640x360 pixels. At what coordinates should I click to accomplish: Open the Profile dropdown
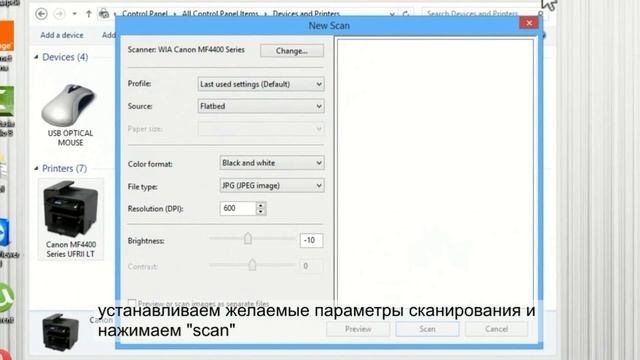pyautogui.click(x=261, y=84)
